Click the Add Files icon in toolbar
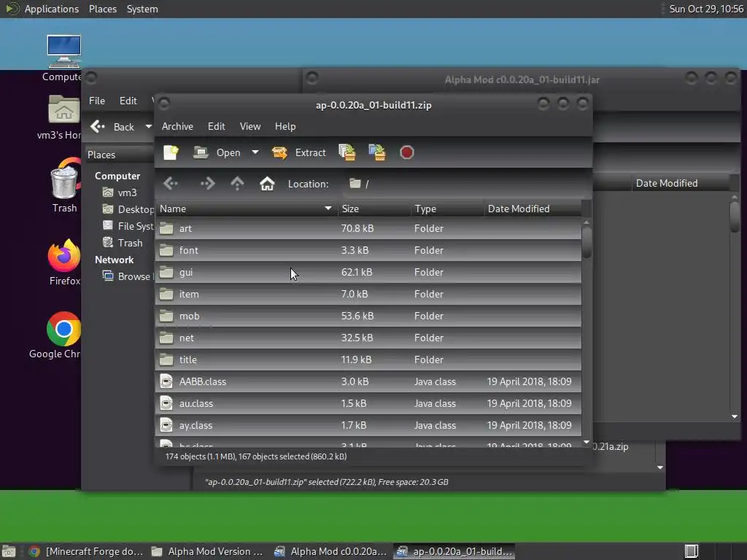The width and height of the screenshot is (747, 560). coord(347,152)
